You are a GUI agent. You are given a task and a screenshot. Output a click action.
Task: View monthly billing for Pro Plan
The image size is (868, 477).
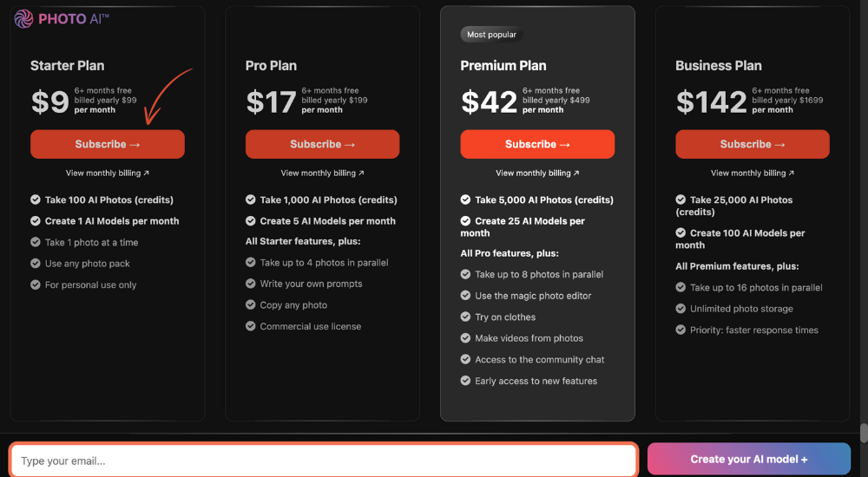(x=322, y=173)
